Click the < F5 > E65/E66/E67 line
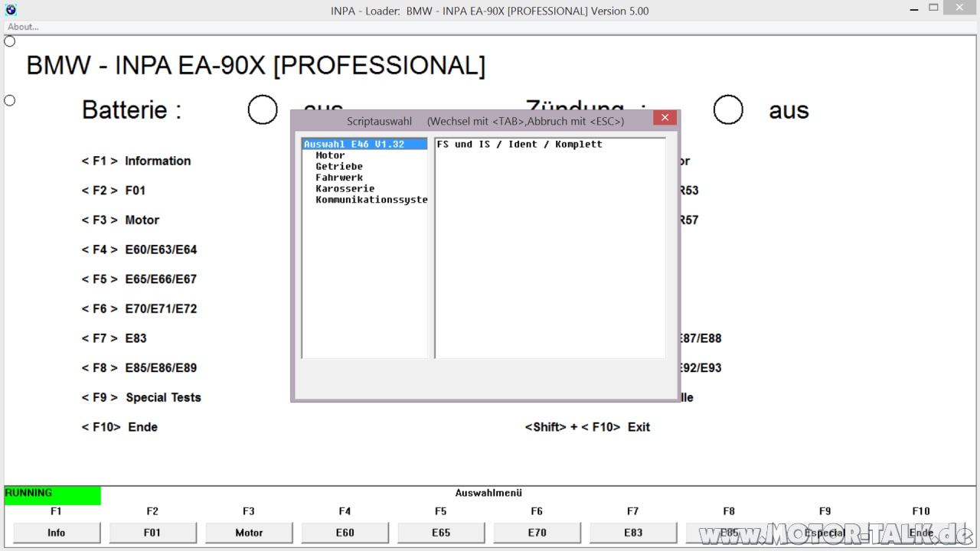Viewport: 980px width, 551px height. coord(139,279)
